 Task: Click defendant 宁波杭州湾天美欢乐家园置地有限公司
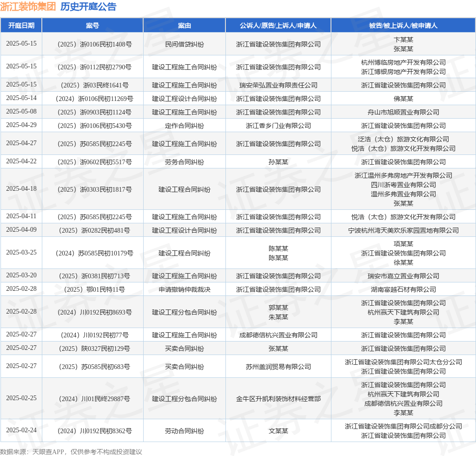pos(403,231)
